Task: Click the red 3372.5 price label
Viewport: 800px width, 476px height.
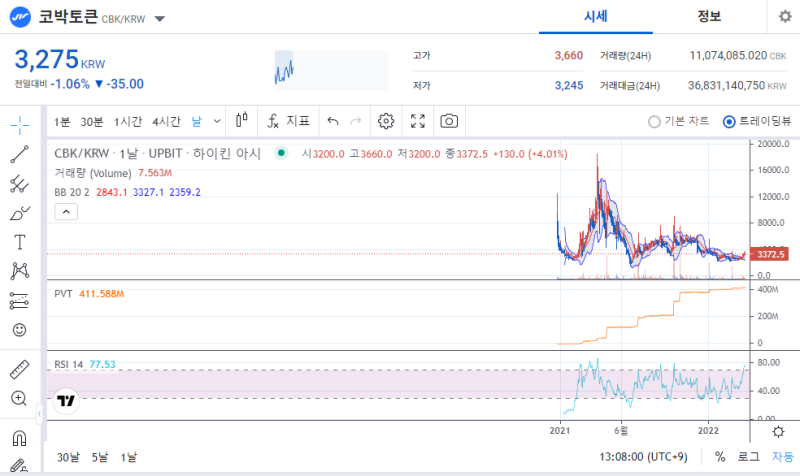Action: pos(769,254)
